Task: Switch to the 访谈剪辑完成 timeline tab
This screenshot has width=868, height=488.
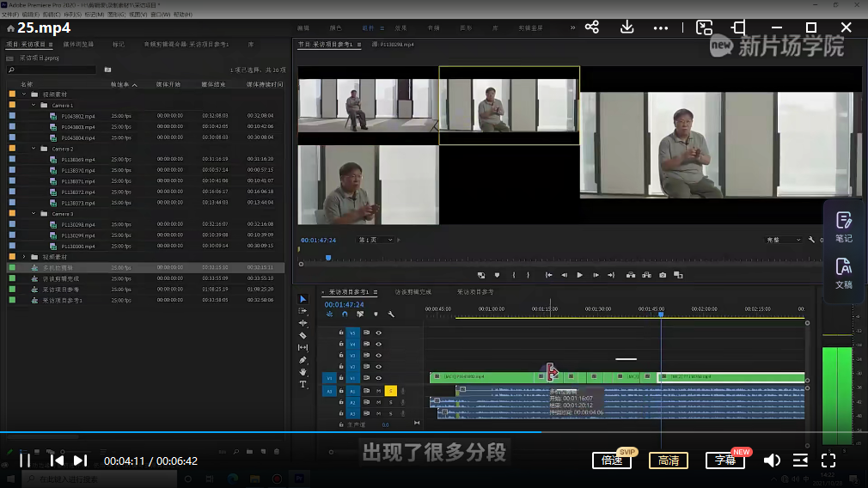Action: (413, 292)
